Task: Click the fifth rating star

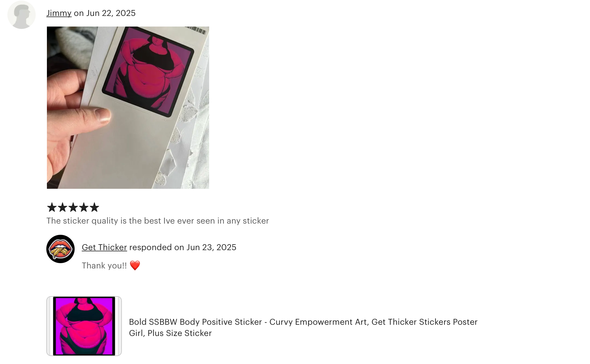Action: pyautogui.click(x=94, y=207)
